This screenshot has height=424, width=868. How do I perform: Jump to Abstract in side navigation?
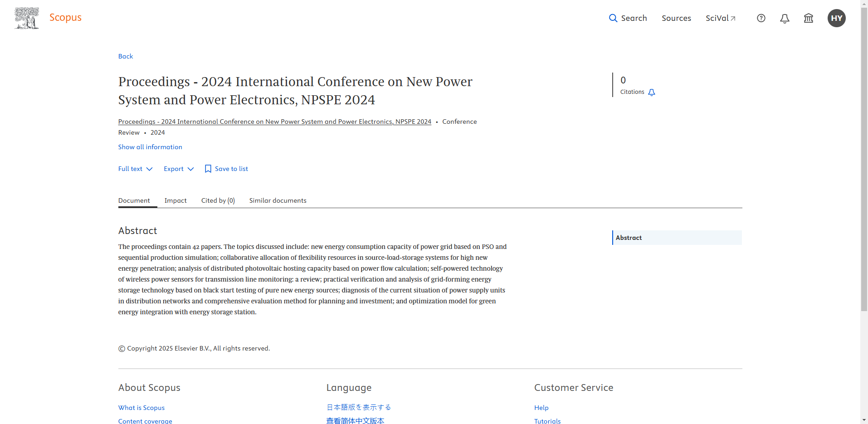[x=629, y=238]
